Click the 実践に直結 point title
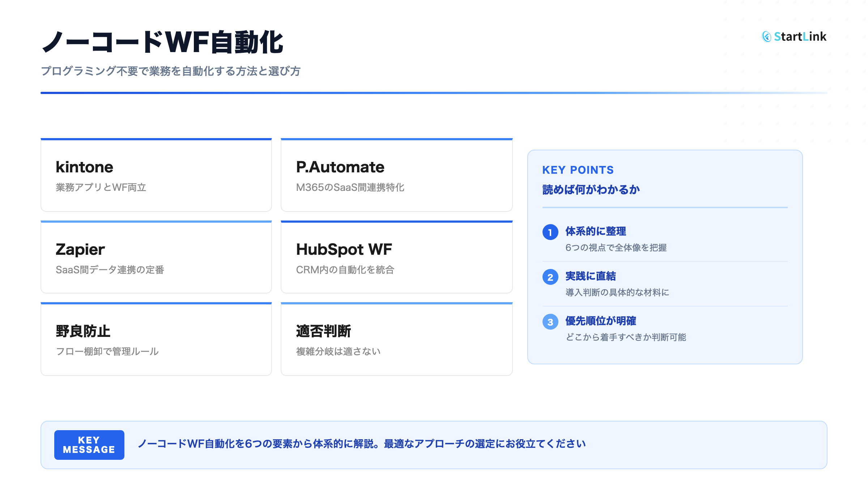 pyautogui.click(x=590, y=276)
